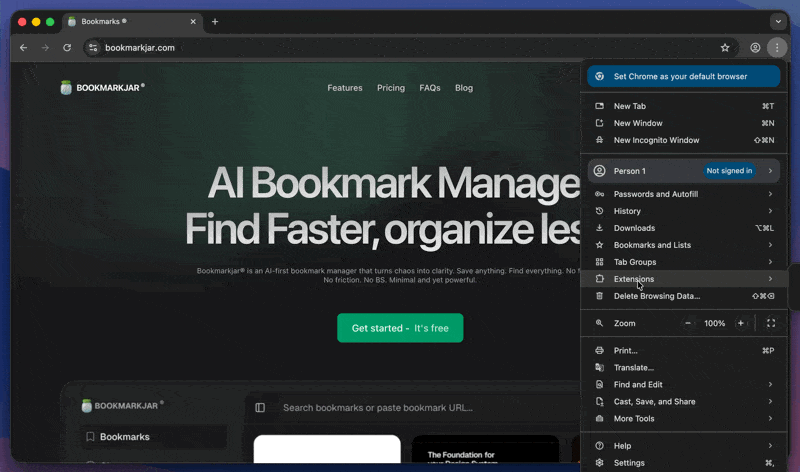Click the Settings gear icon
Viewport: 800px width, 472px height.
(x=599, y=463)
